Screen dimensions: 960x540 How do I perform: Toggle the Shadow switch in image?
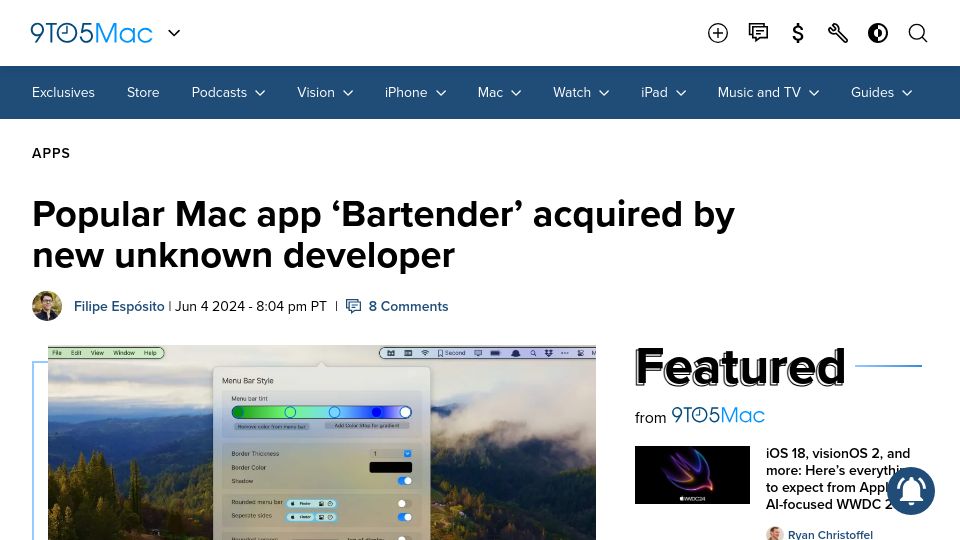pyautogui.click(x=405, y=481)
